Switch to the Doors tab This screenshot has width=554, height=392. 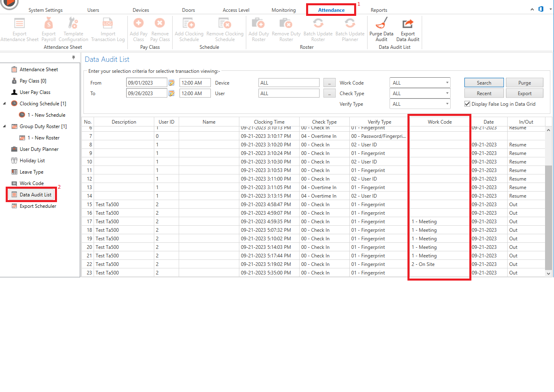(x=188, y=10)
